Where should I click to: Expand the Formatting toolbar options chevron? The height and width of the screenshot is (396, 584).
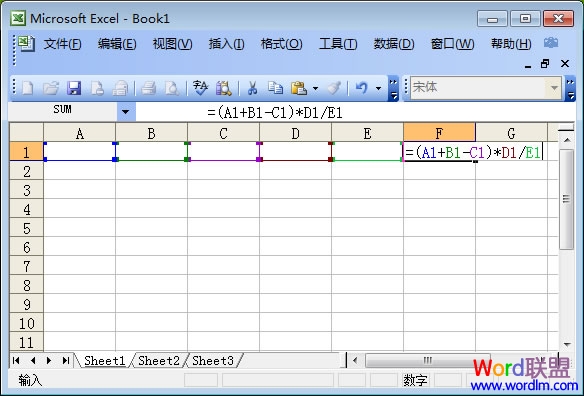570,89
